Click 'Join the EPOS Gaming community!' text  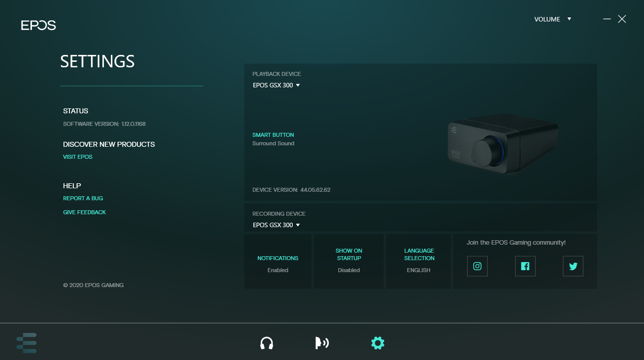(516, 243)
